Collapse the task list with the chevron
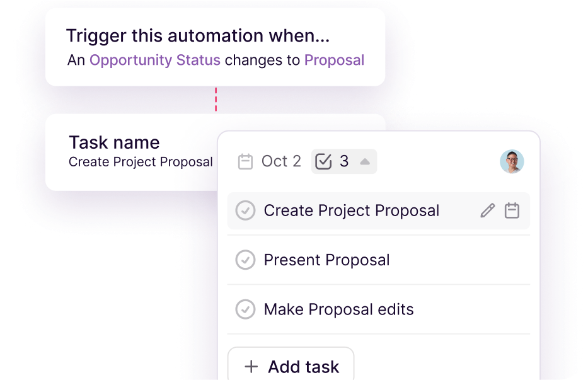The height and width of the screenshot is (380, 588). click(364, 161)
